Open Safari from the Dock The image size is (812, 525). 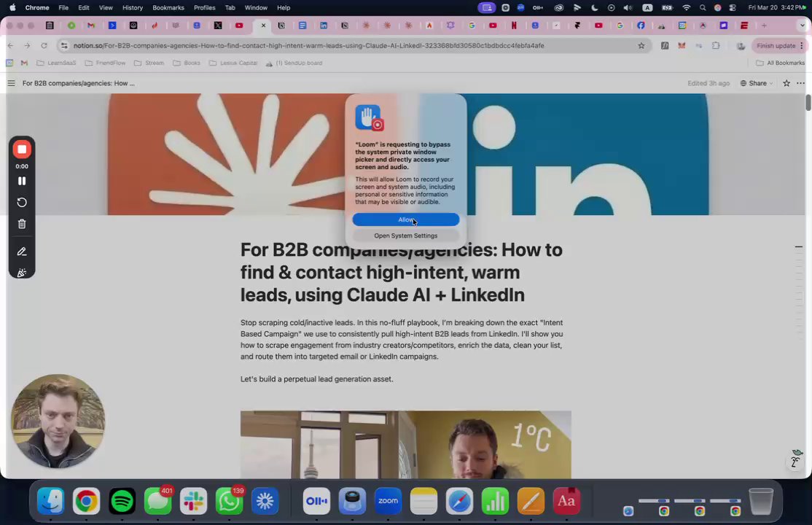tap(459, 501)
